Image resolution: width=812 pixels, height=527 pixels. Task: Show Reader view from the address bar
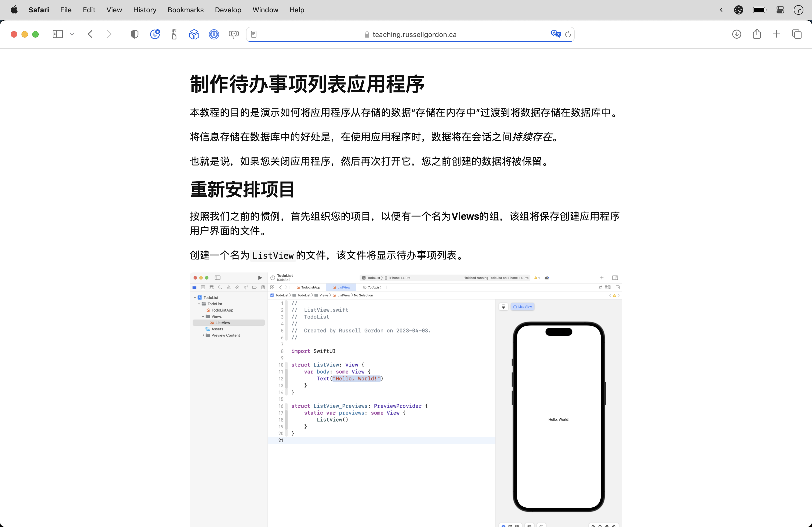pyautogui.click(x=254, y=34)
